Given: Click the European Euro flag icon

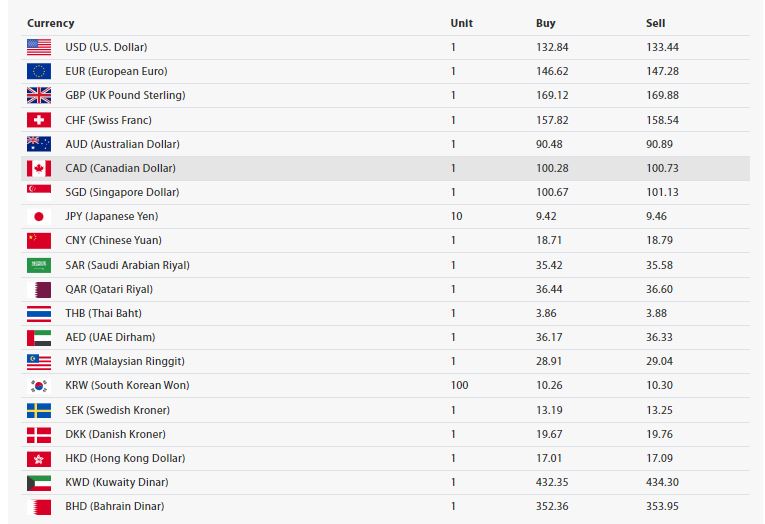Looking at the screenshot, I should [39, 71].
